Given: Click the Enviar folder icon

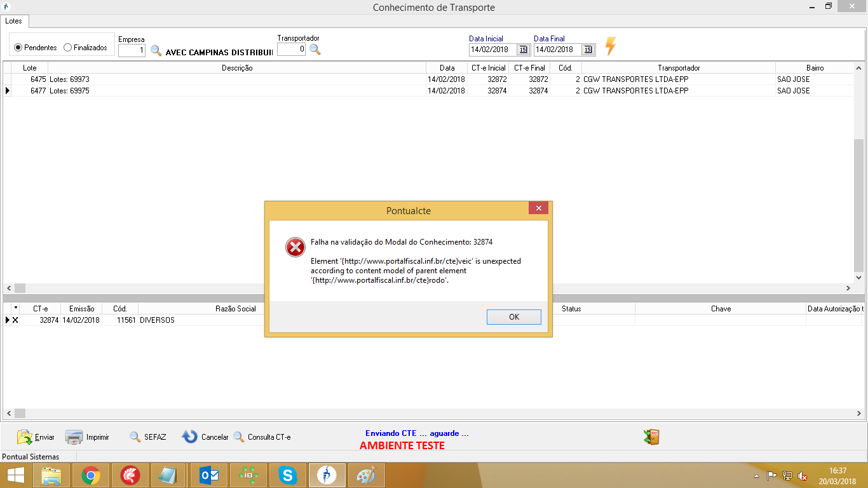Looking at the screenshot, I should pos(24,437).
